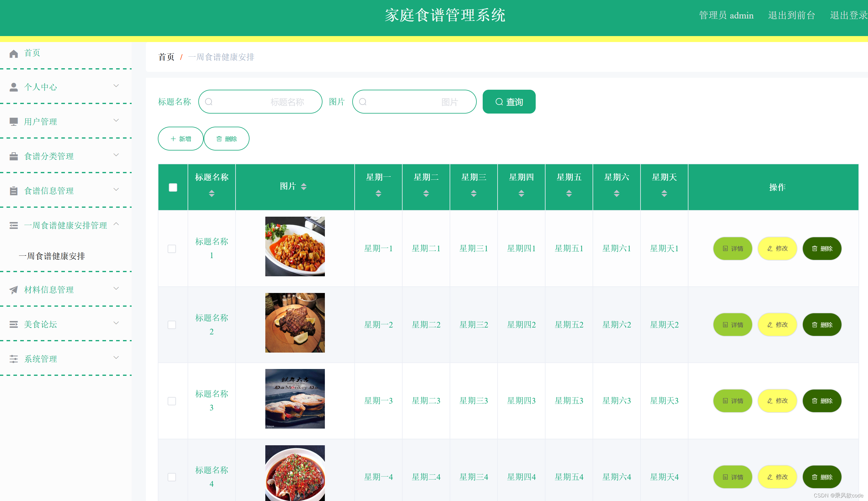Open 食谱分类管理 via its briefcase icon
This screenshot has height=501, width=868.
14,156
